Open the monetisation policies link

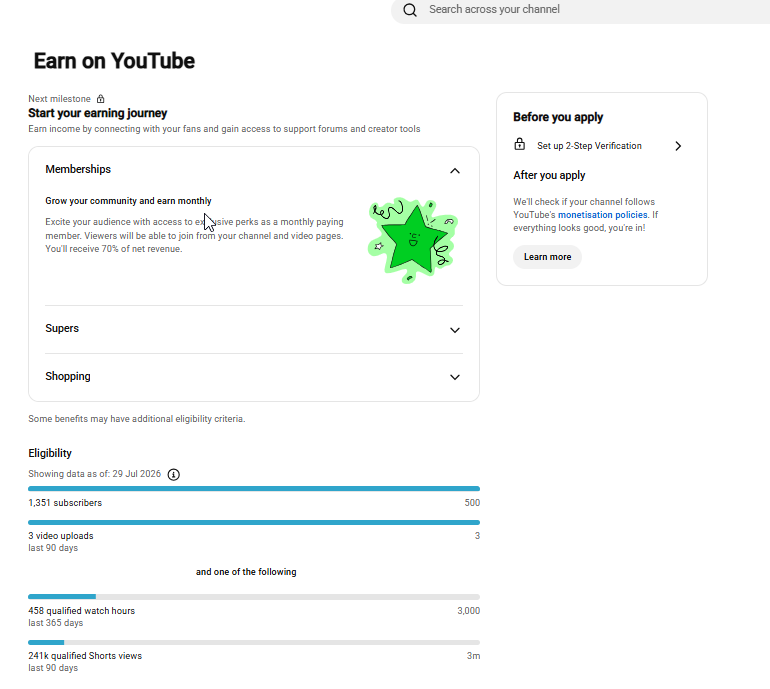pos(603,215)
